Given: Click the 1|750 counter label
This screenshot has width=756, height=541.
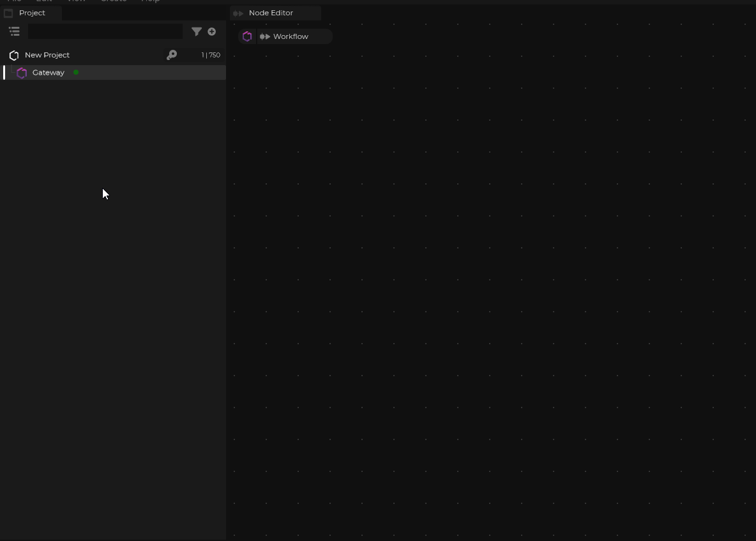Looking at the screenshot, I should coord(211,55).
